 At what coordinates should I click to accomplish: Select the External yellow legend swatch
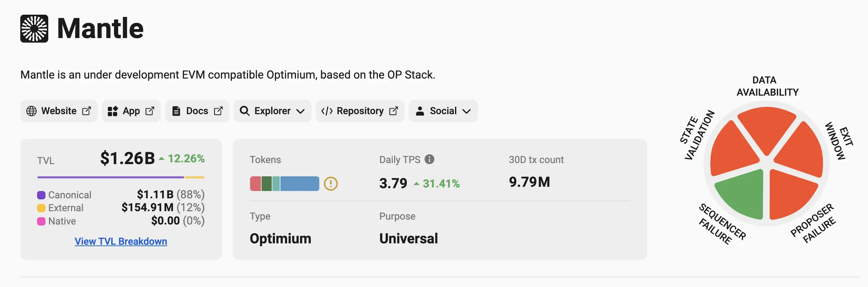point(41,208)
